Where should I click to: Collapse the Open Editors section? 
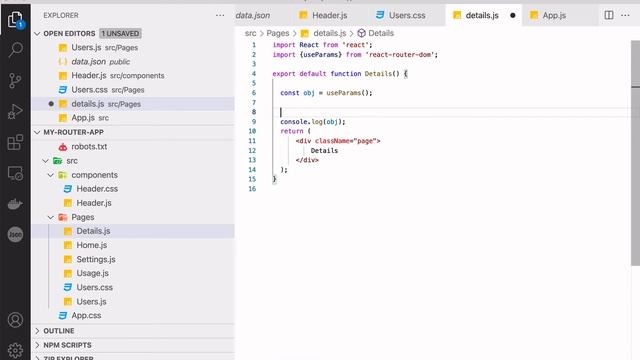pos(38,33)
